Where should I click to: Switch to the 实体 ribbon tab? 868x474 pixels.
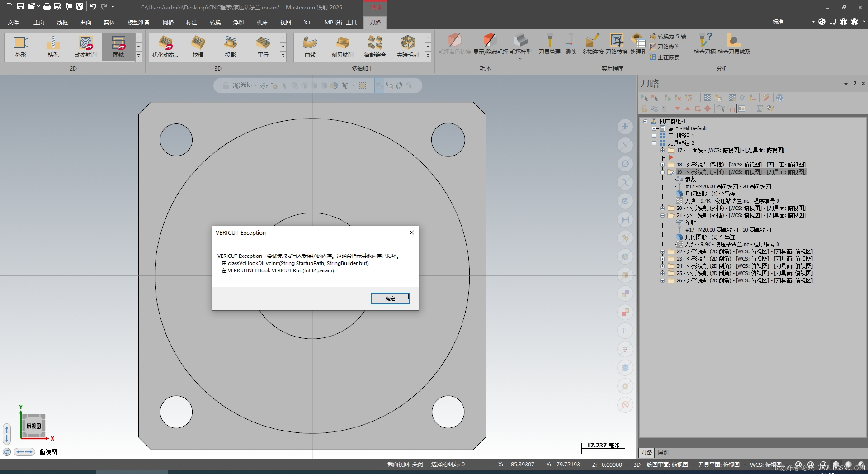pos(109,22)
